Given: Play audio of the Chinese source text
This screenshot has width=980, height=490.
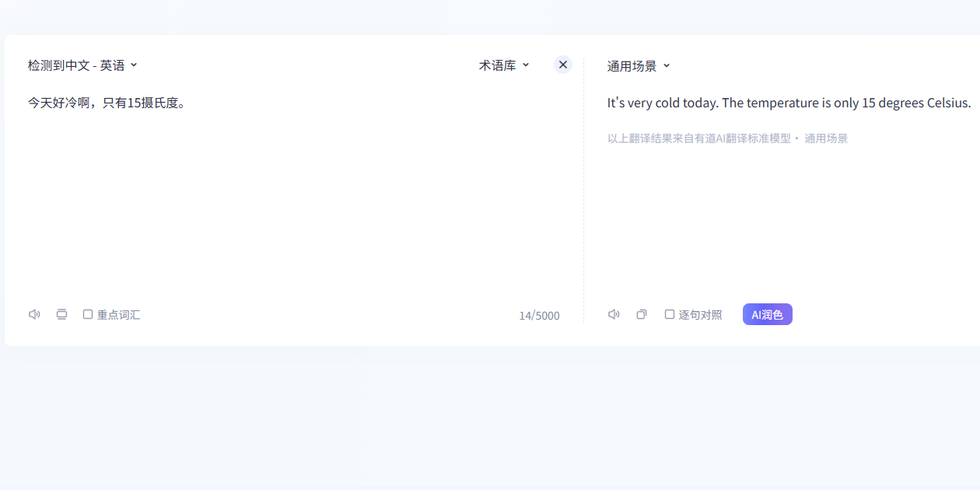Looking at the screenshot, I should click(x=34, y=314).
